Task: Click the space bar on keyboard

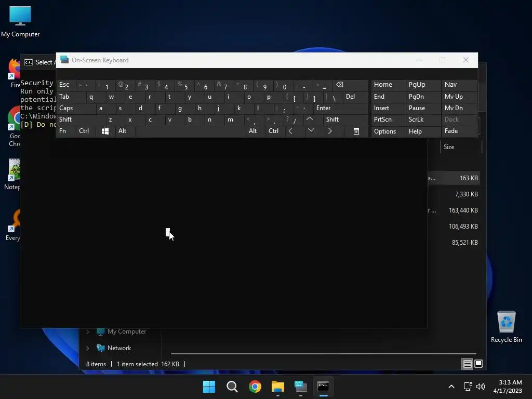Action: 190,131
